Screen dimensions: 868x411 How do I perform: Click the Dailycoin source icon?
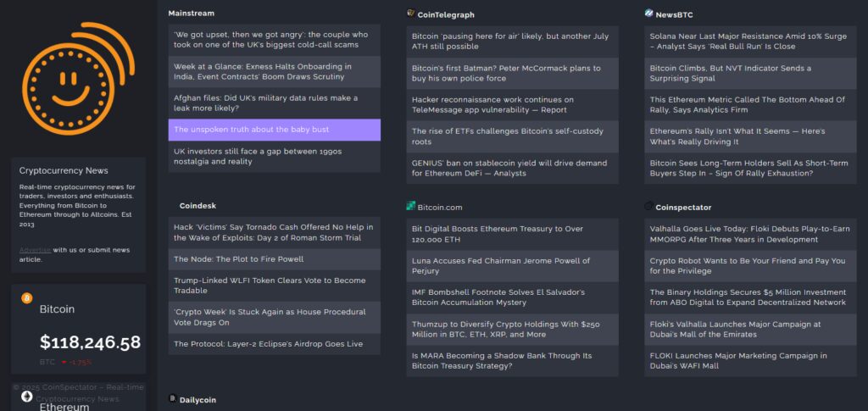tap(173, 398)
